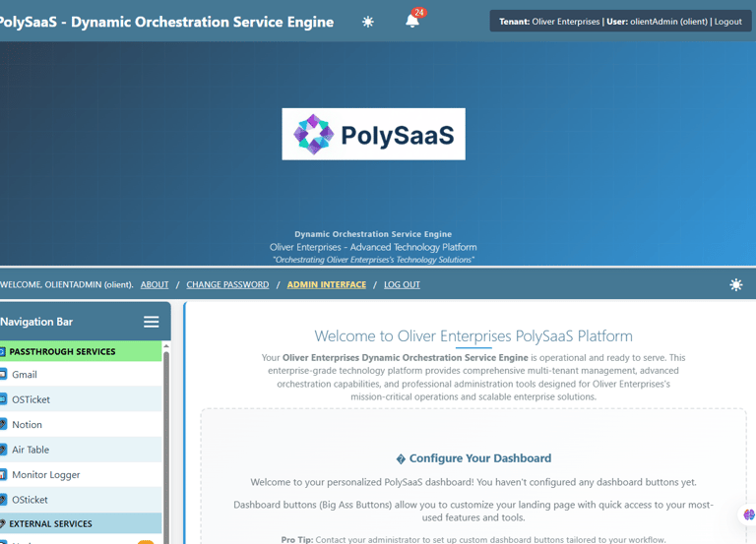Click the 'Navigation Bar' panel title
The width and height of the screenshot is (756, 544).
pos(36,322)
